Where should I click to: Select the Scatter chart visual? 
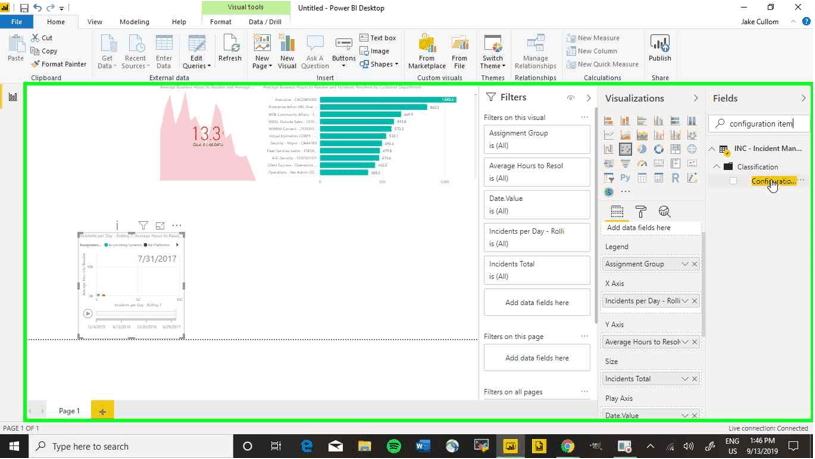pos(625,149)
